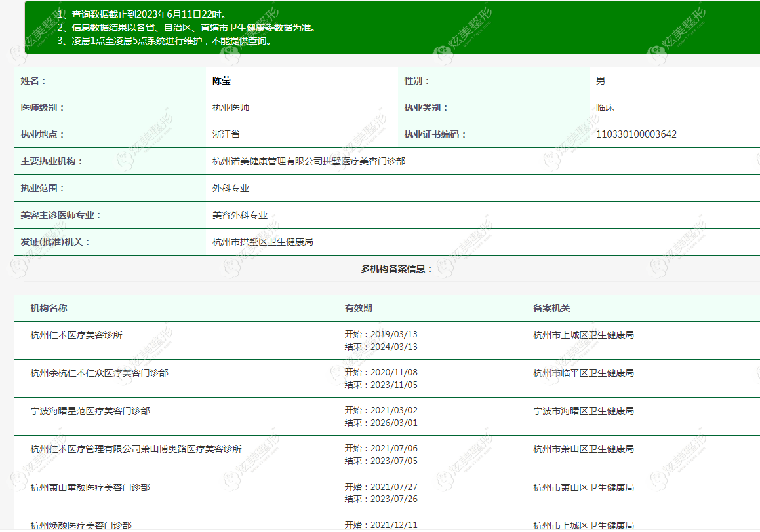Click the 机构名称 column header
Viewport: 760px width, 532px height.
pos(49,308)
